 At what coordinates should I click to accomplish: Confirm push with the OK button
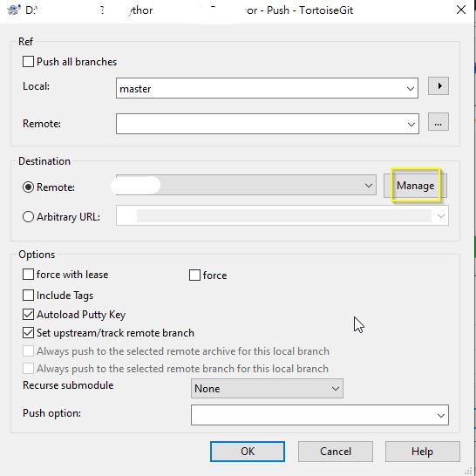(248, 452)
